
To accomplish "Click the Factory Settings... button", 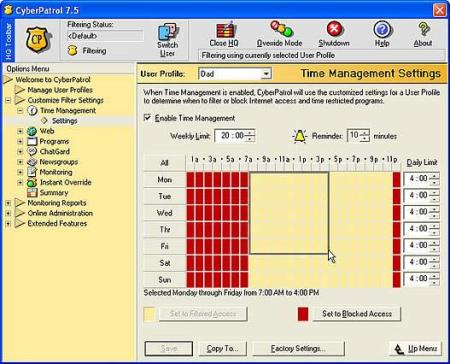I will 298,349.
